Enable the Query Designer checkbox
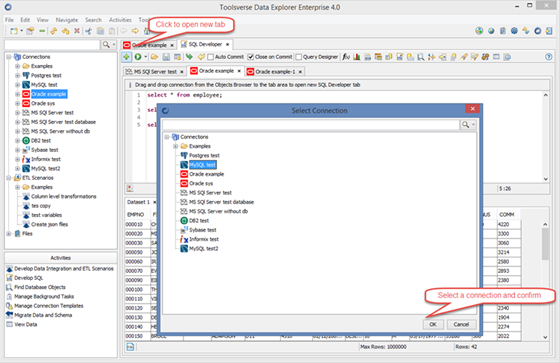The image size is (560, 363). [299, 57]
